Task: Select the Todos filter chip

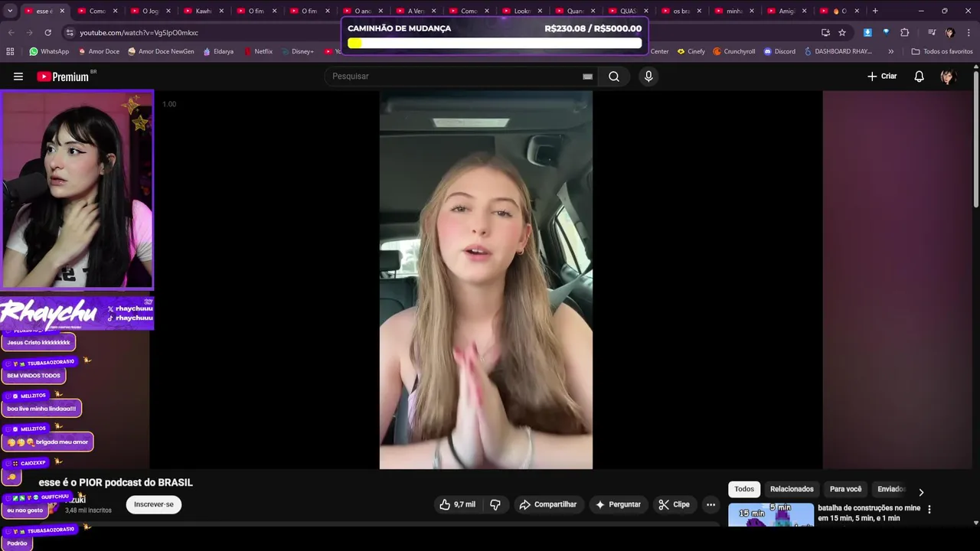Action: point(744,489)
